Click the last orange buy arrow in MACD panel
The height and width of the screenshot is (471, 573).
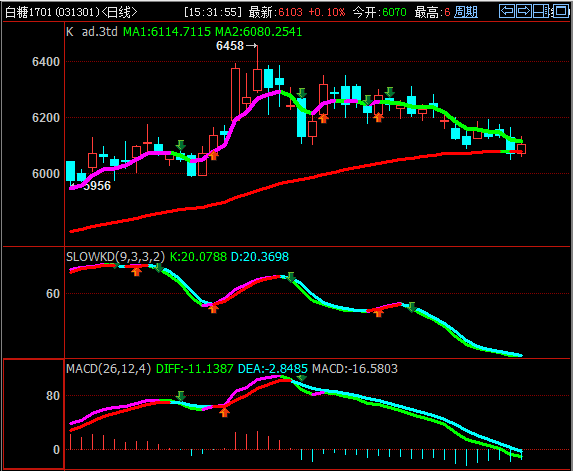[224, 413]
